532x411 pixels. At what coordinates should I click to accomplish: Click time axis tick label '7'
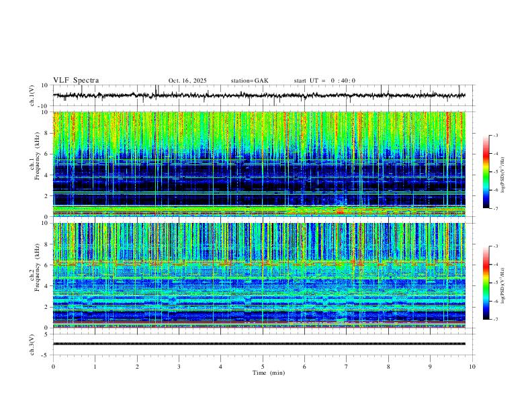click(347, 367)
